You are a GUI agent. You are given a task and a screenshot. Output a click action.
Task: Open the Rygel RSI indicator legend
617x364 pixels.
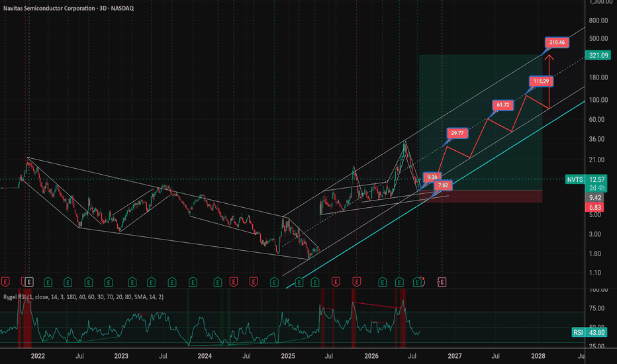[83, 297]
